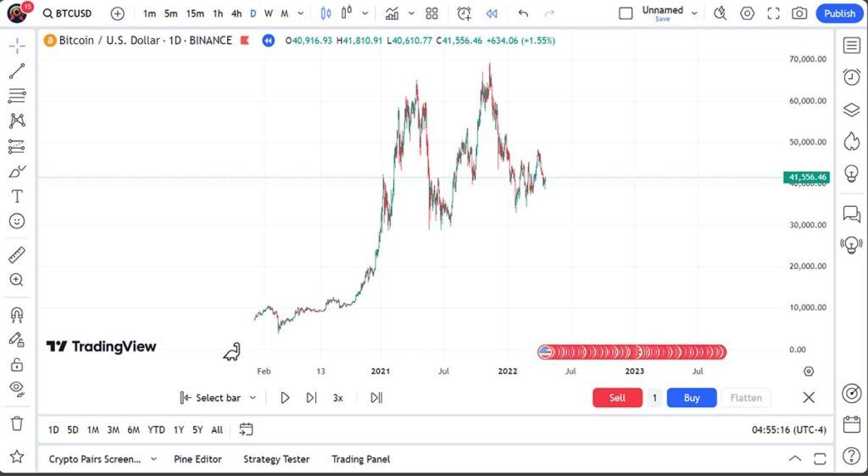Take a chart snapshot with camera icon

[798, 13]
